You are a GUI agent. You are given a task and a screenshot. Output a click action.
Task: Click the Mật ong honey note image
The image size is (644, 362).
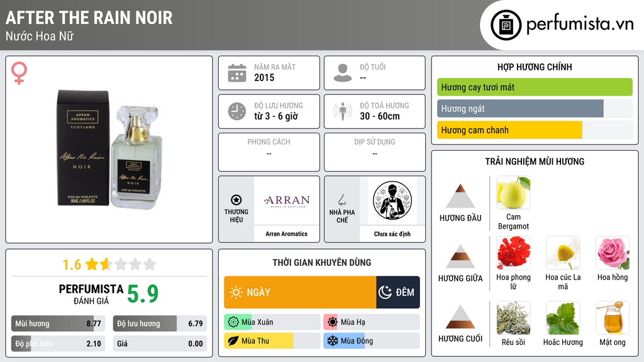click(613, 318)
